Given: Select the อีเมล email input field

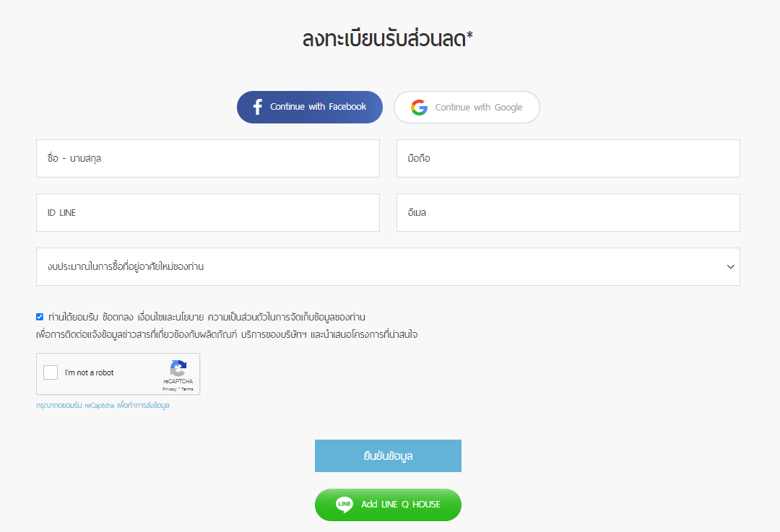Looking at the screenshot, I should [x=568, y=213].
